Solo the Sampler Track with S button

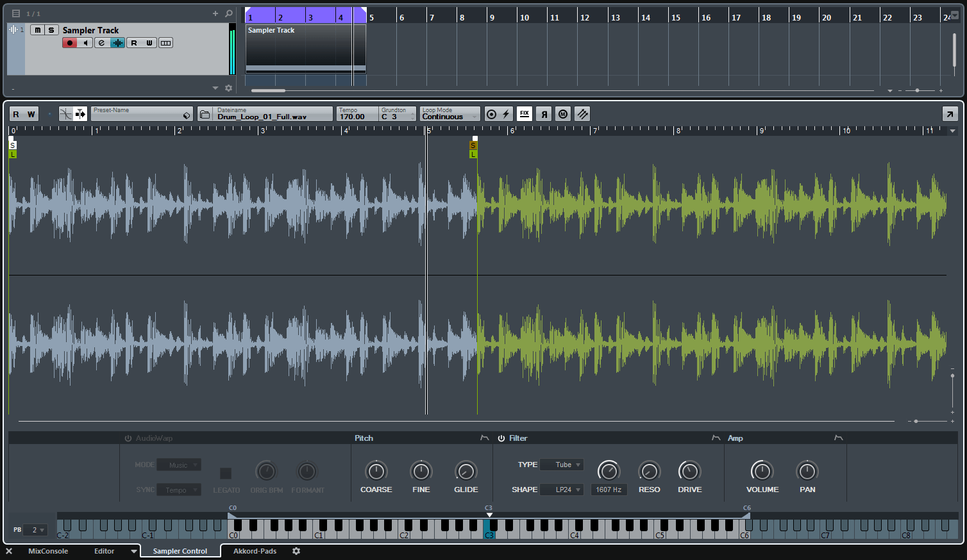click(51, 30)
